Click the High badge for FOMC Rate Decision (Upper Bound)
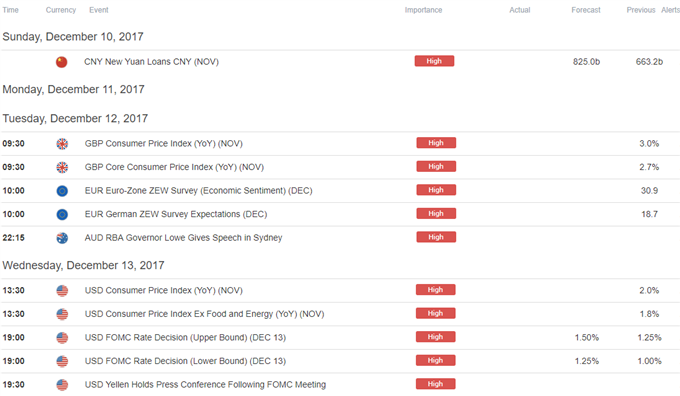 435,337
